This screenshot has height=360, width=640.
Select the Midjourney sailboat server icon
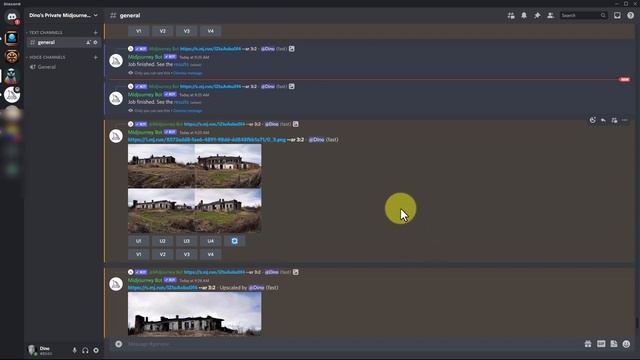(12, 95)
